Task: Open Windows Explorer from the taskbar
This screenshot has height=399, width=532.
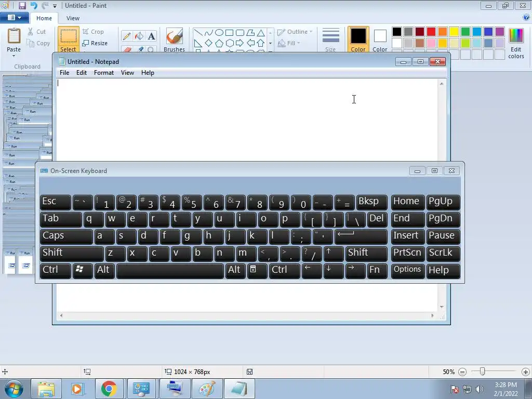Action: pyautogui.click(x=46, y=389)
